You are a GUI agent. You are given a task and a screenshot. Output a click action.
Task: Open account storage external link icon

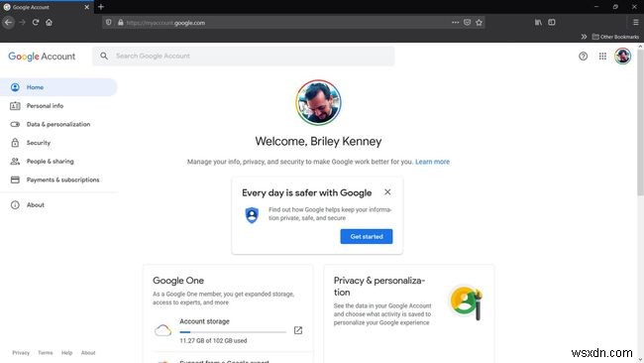(298, 330)
